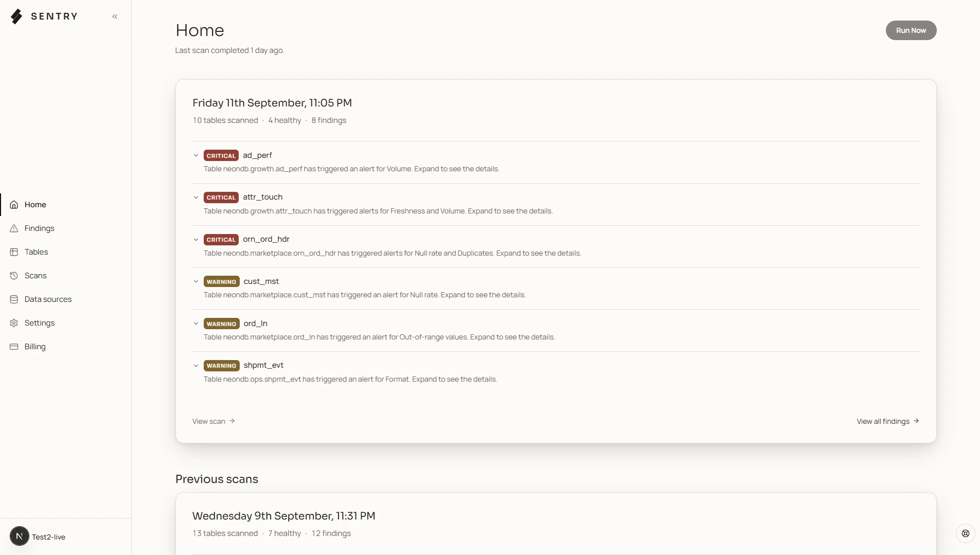Select the attr_touch table name

(x=262, y=197)
